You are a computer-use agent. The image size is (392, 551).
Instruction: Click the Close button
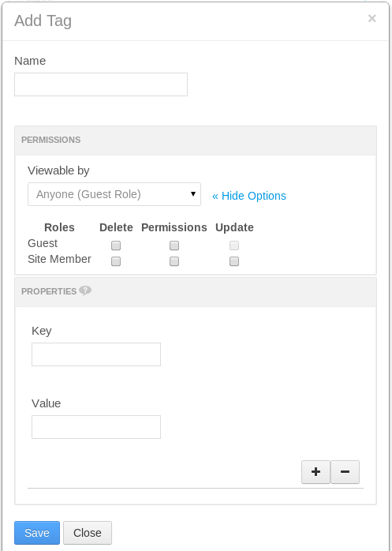click(88, 533)
